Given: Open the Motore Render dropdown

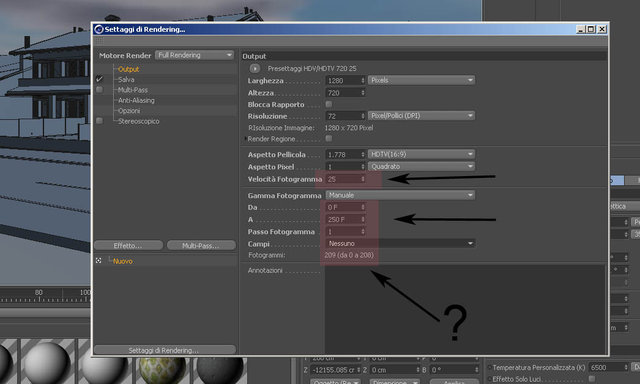Looking at the screenshot, I should click(194, 55).
